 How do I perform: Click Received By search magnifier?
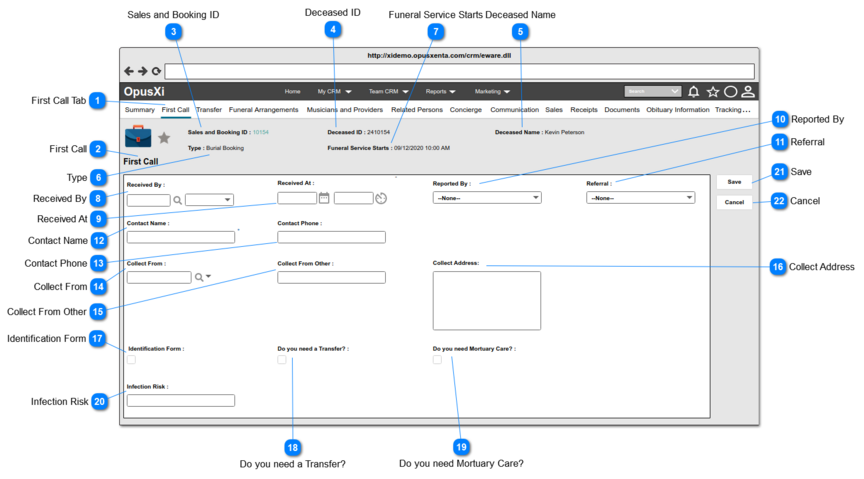[x=177, y=201]
